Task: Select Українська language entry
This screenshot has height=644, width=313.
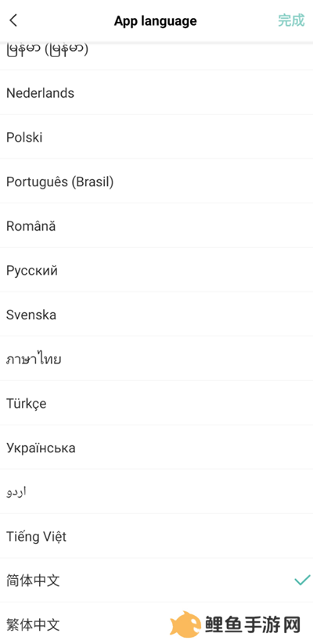Action: [156, 448]
